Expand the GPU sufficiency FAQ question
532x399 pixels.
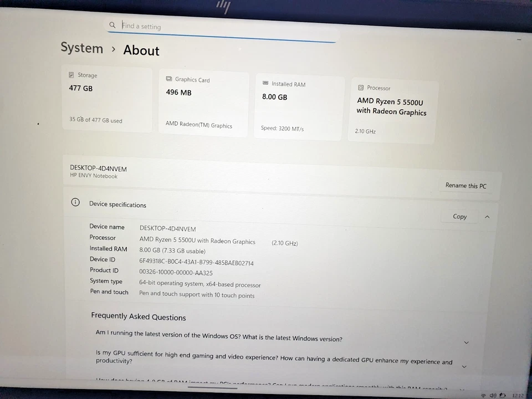(x=464, y=366)
